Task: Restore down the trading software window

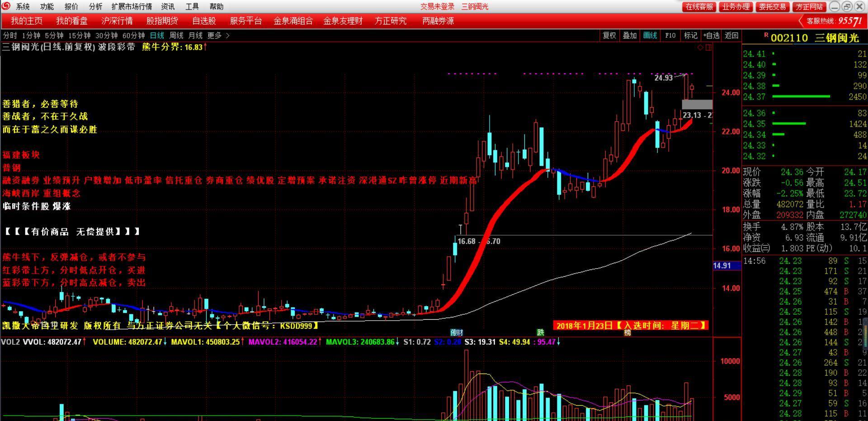Action: click(847, 6)
